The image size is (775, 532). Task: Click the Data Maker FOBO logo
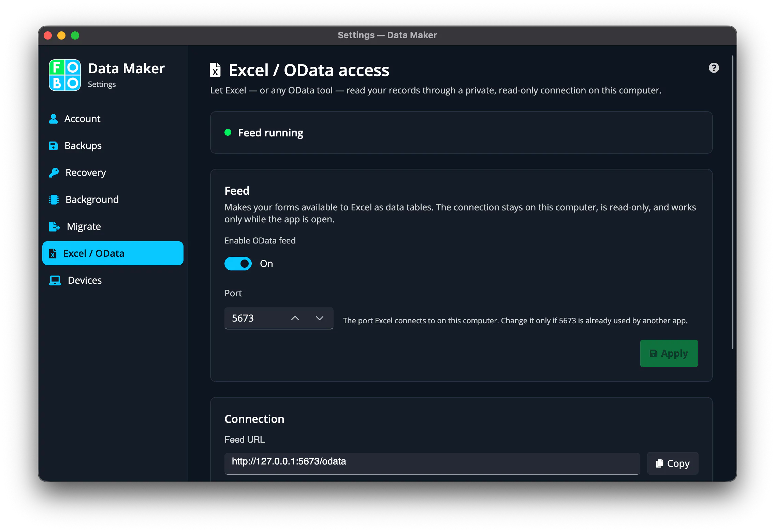(65, 75)
